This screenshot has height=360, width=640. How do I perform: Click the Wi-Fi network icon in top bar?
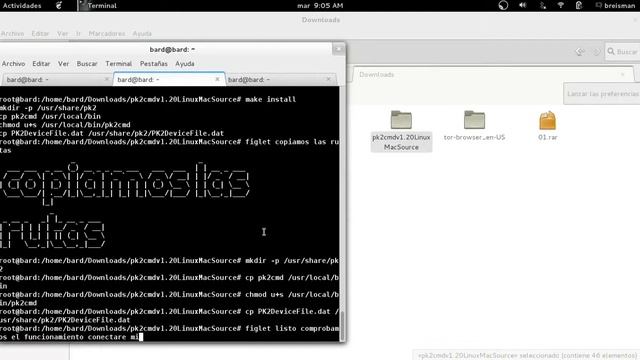click(560, 5)
